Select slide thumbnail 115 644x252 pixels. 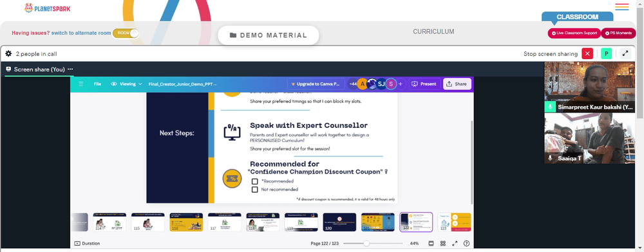point(148,222)
